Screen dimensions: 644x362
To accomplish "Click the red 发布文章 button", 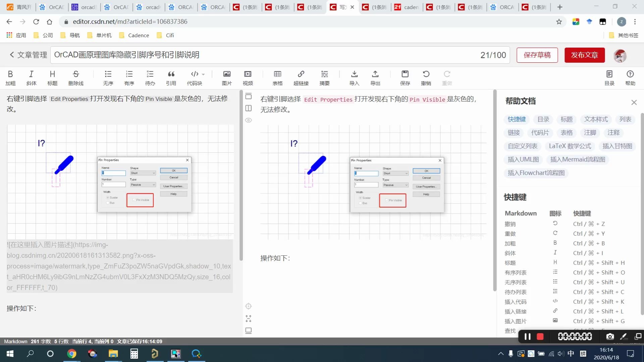I will [584, 55].
